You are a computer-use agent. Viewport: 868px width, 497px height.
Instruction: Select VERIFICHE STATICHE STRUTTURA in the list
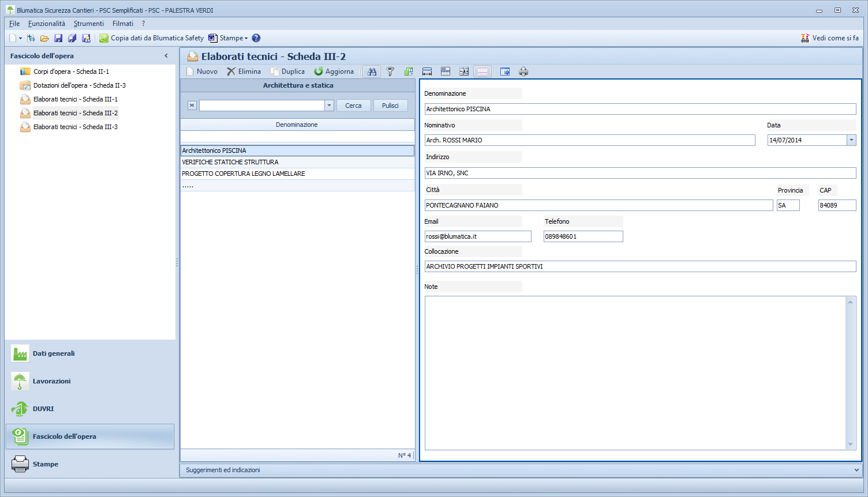pyautogui.click(x=230, y=162)
